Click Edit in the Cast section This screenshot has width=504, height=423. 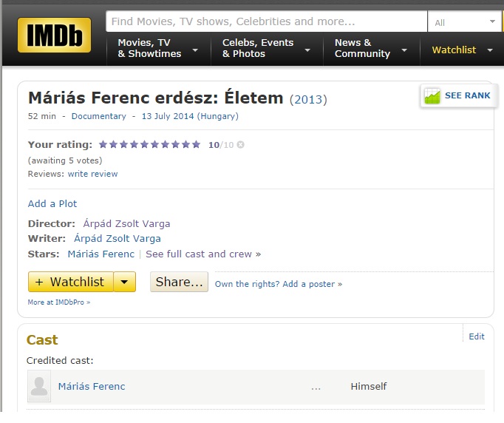coord(477,336)
